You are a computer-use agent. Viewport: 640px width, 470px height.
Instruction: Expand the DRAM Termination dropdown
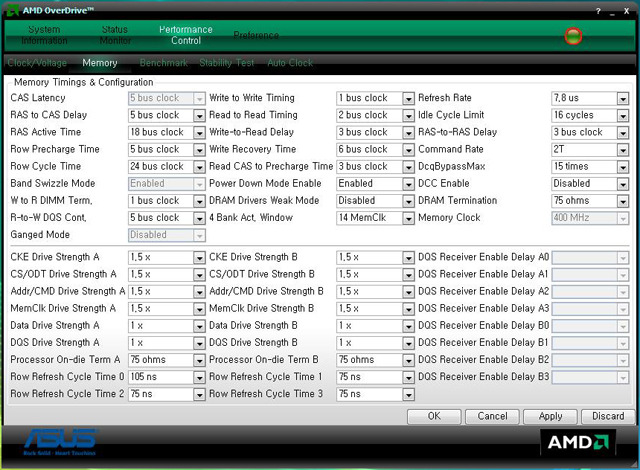point(622,201)
